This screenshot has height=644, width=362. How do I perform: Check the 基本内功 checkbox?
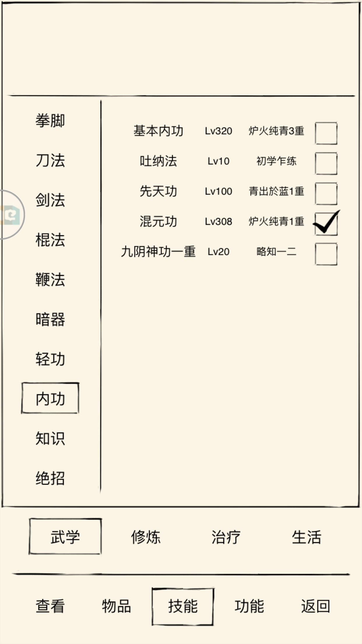326,133
